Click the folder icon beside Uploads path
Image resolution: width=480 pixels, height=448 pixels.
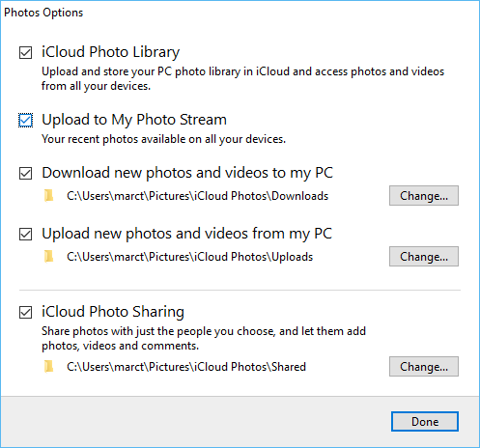pos(48,257)
